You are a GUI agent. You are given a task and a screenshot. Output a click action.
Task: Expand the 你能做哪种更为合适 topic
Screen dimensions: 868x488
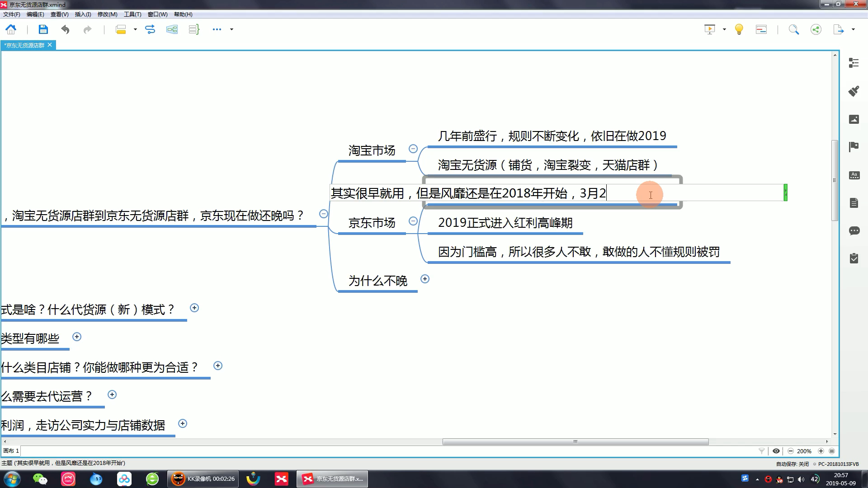[x=218, y=366]
